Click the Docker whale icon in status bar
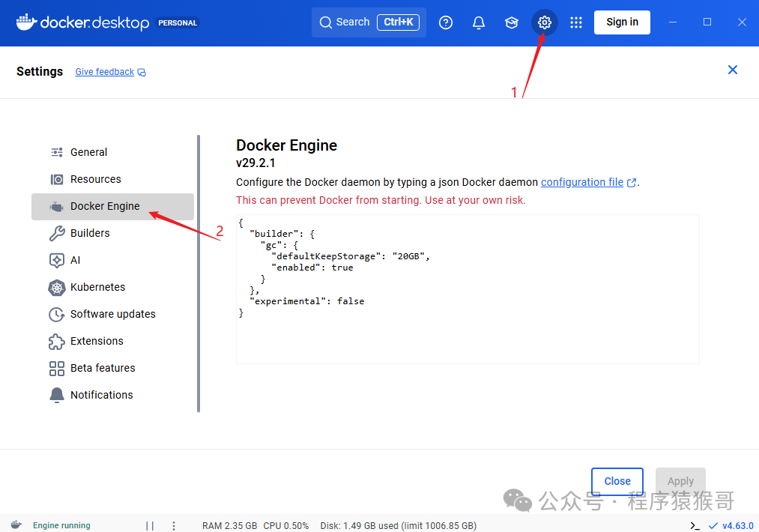759x532 pixels. [x=16, y=525]
